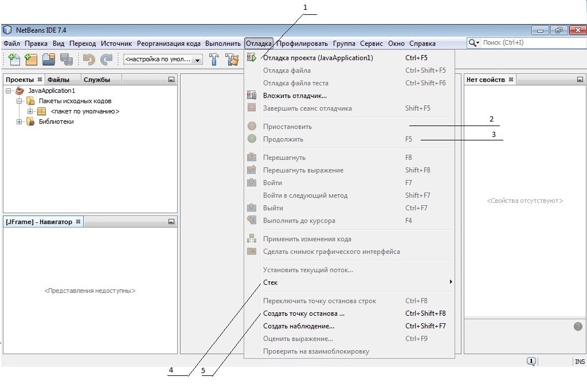Close the Projects tab
587x392 pixels.
(40, 79)
